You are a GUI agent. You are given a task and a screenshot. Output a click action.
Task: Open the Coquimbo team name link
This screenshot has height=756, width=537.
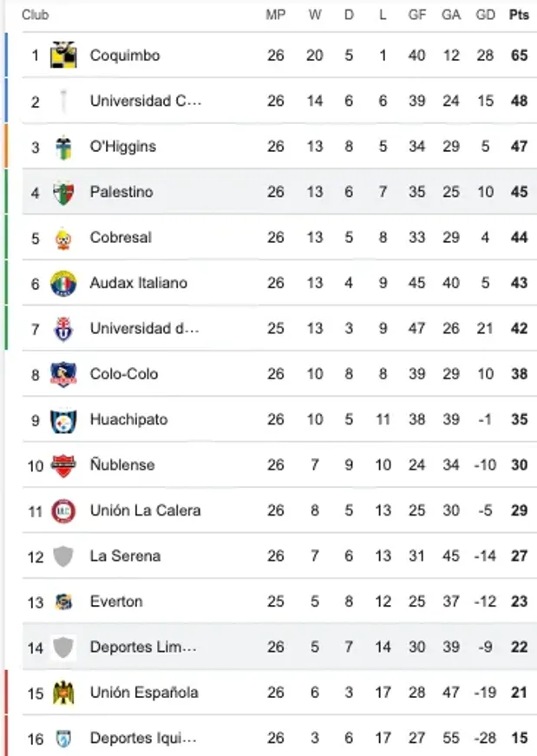point(125,56)
